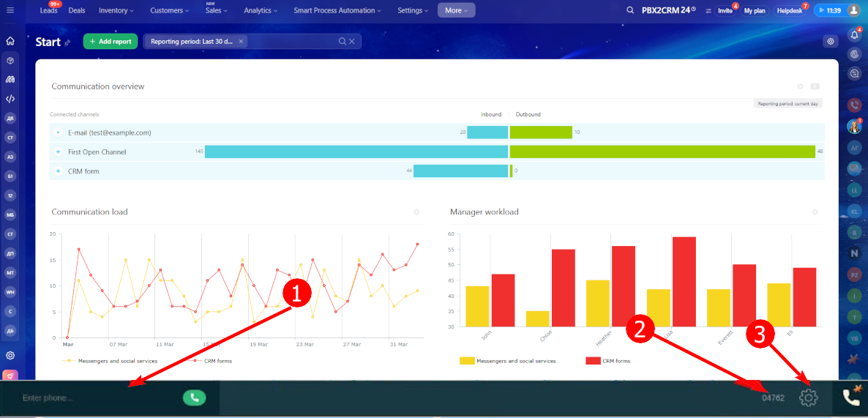
Task: Click the green call button beside phone field
Action: 194,398
